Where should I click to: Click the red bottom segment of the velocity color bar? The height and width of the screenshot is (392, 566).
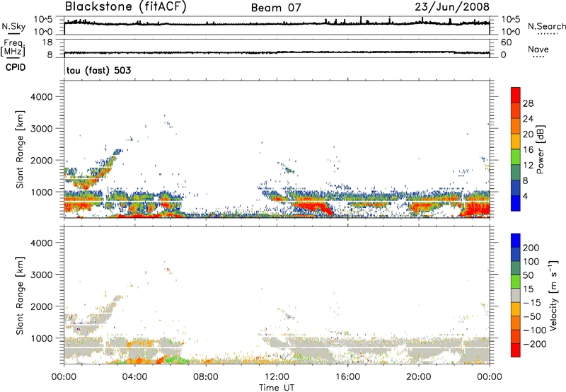point(516,350)
